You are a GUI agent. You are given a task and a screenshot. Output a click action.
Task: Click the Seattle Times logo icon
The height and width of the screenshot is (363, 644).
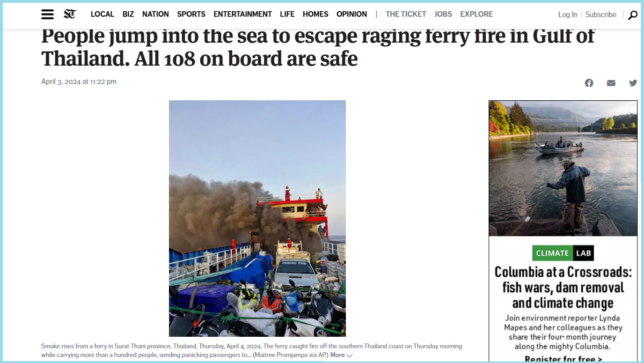(x=70, y=15)
